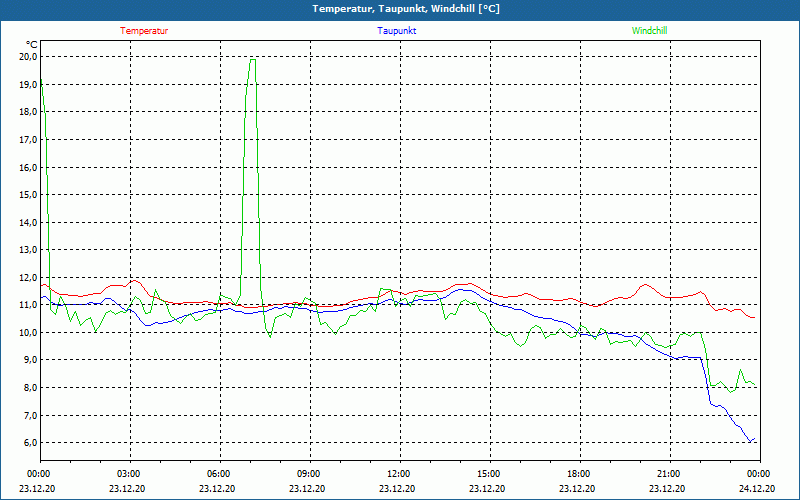Click the 20,0 y-axis label

28,57
